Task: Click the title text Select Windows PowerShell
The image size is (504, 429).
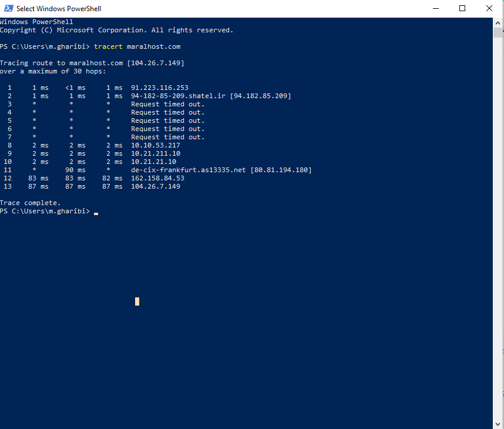Action: (60, 8)
